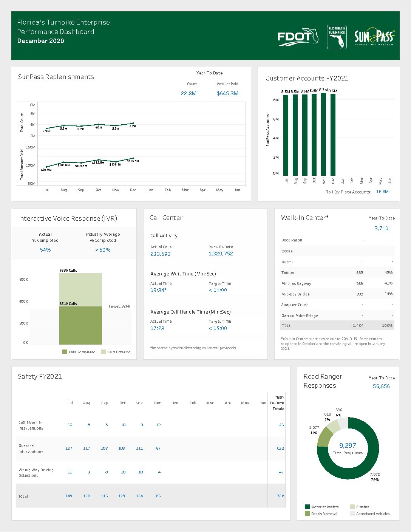
Task: Click the SunPass Replenishments section title
Action: coord(56,77)
